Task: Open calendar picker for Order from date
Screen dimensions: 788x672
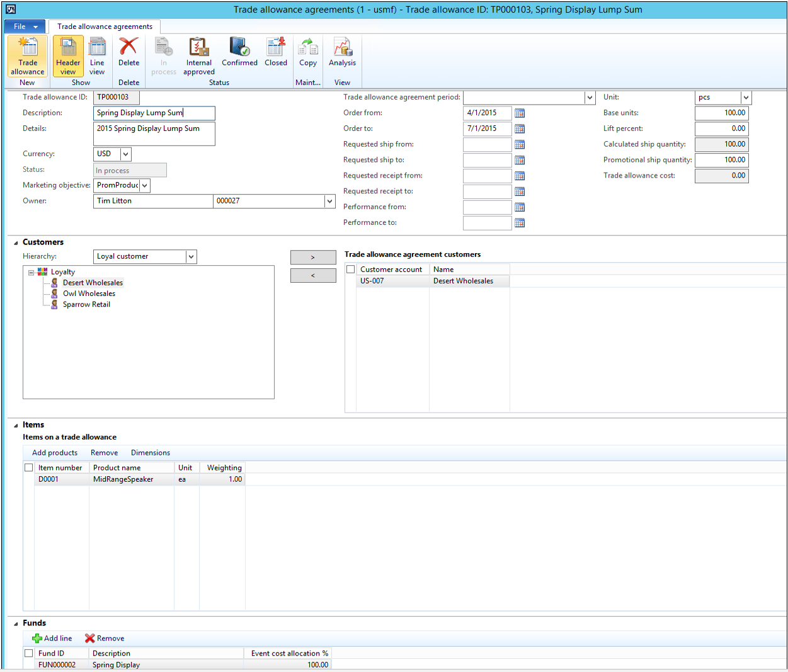Action: [520, 113]
